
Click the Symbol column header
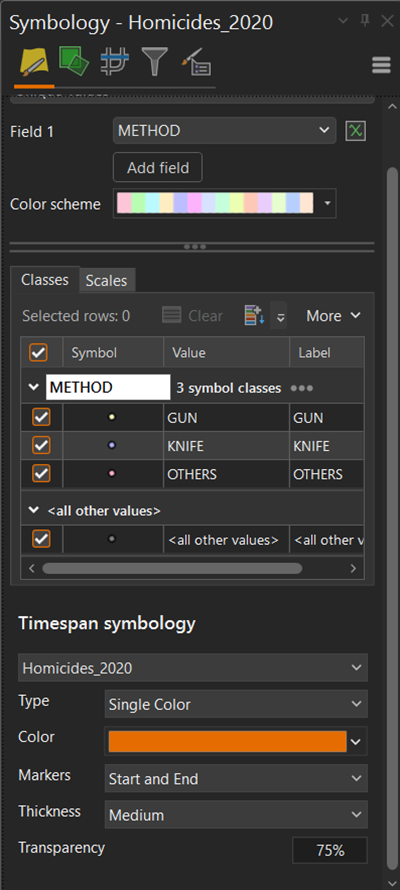click(113, 352)
